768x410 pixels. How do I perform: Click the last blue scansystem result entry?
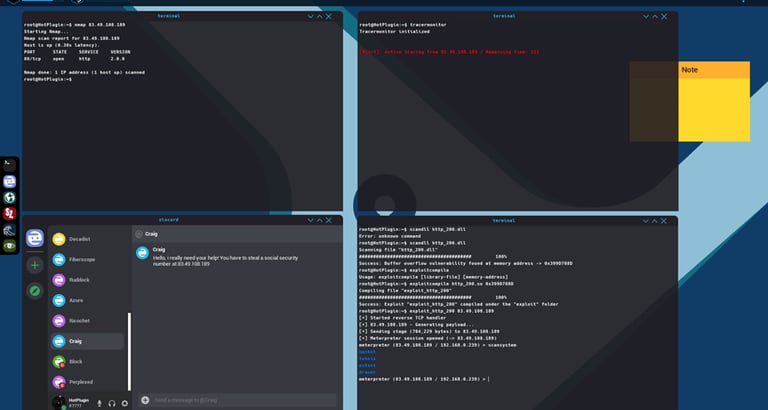(x=367, y=372)
